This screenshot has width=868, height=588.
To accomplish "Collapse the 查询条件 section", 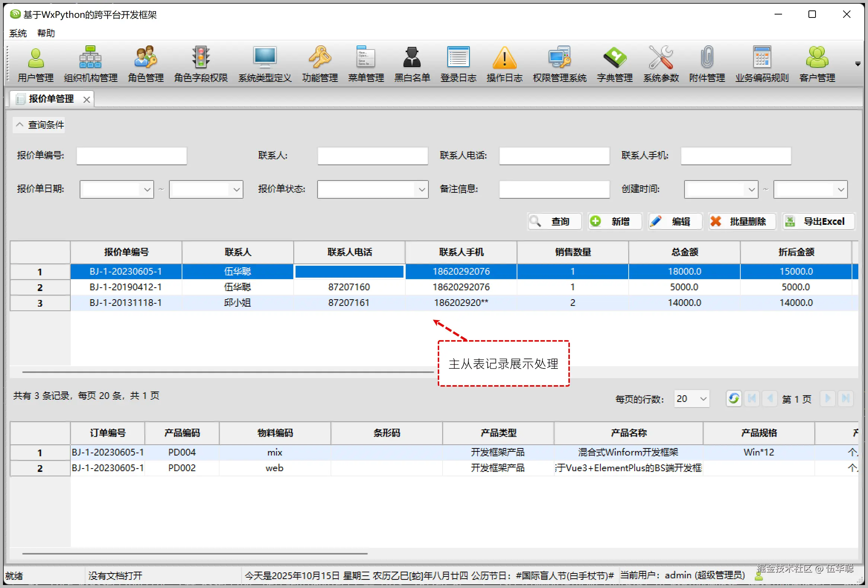I will (20, 125).
